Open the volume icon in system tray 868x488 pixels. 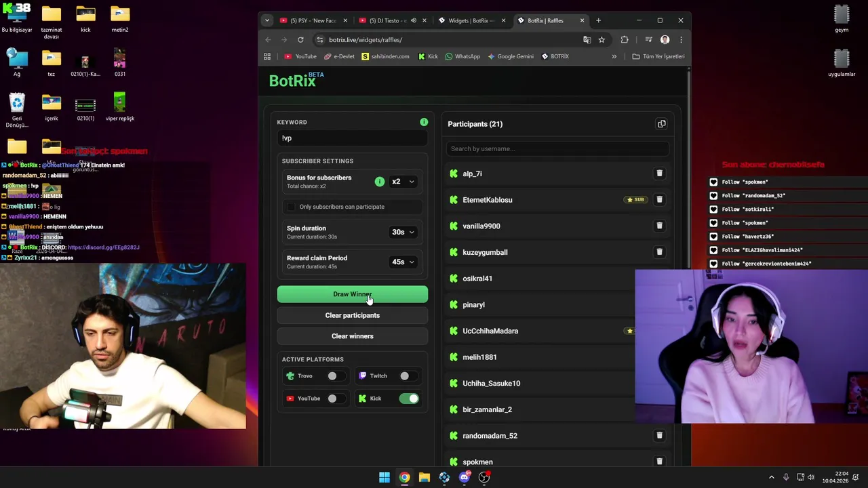point(811,477)
